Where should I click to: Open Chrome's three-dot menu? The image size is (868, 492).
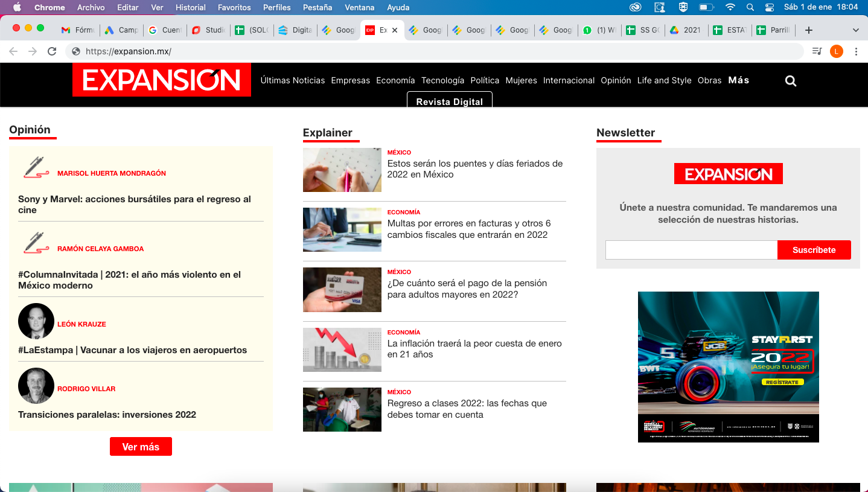856,51
